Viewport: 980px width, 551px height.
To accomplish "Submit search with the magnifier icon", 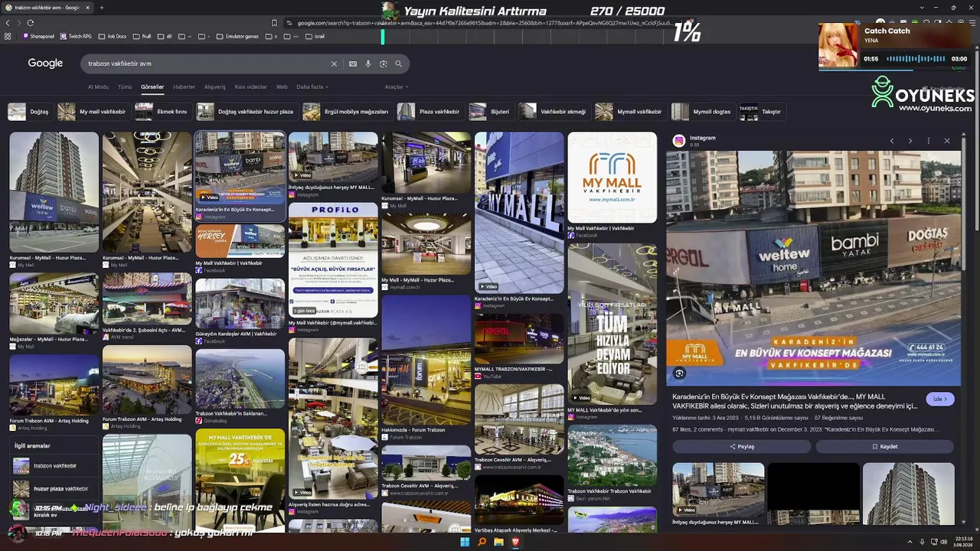I will tap(399, 64).
